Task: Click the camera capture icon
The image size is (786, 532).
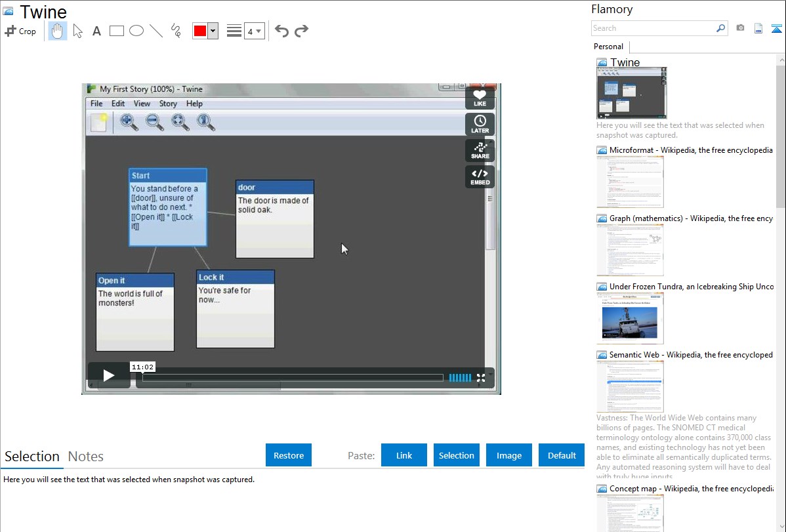Action: tap(740, 28)
